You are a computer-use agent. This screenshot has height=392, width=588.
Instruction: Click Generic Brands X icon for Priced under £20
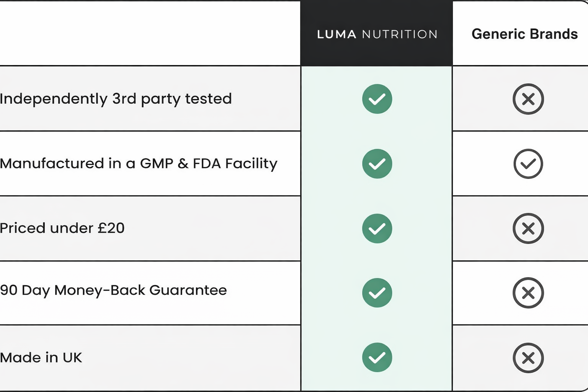(x=528, y=229)
